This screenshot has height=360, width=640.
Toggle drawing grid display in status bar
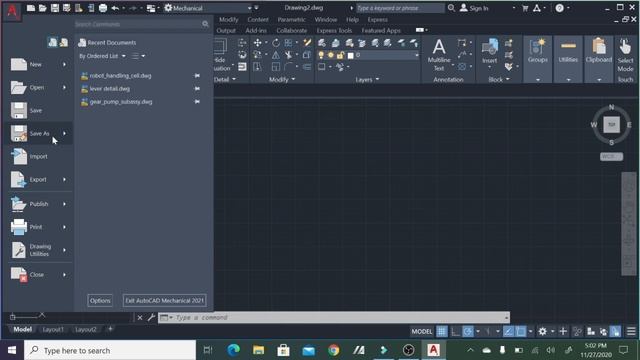pos(442,331)
